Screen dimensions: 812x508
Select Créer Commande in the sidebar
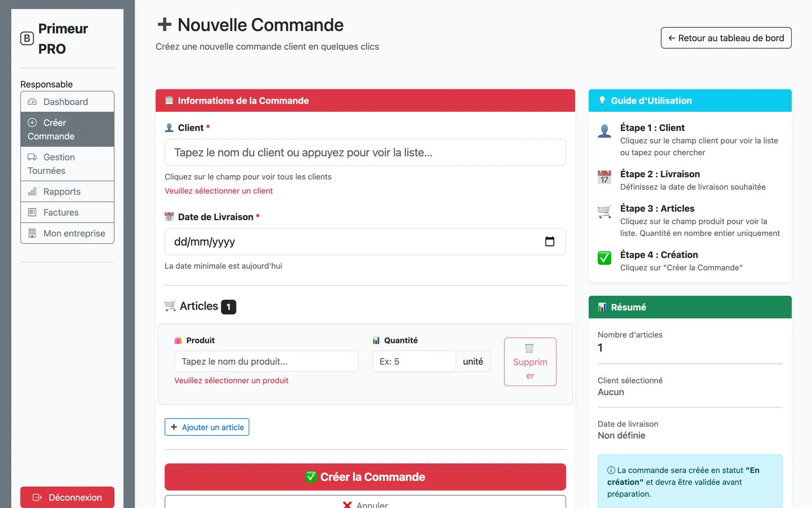click(x=67, y=130)
